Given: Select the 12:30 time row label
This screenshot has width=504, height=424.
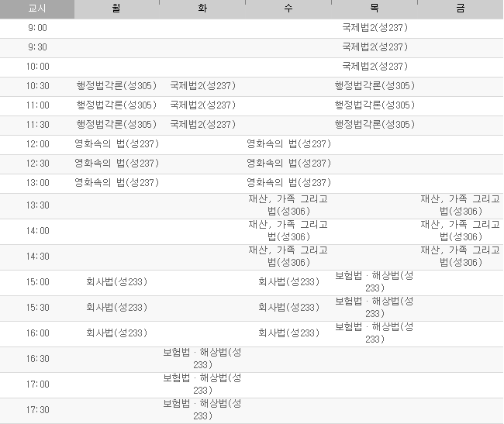Looking at the screenshot, I should point(38,164).
